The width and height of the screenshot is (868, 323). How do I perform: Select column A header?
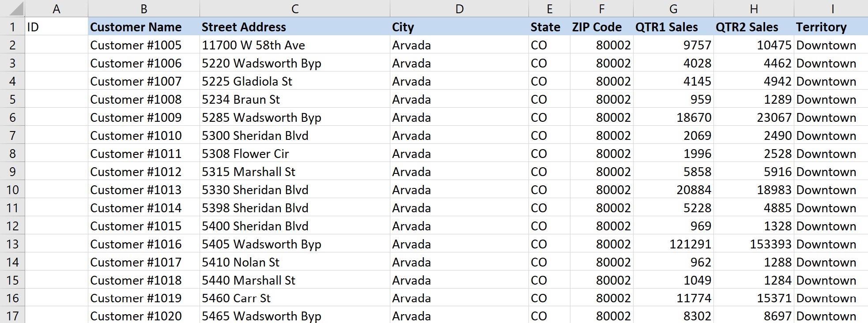click(56, 9)
